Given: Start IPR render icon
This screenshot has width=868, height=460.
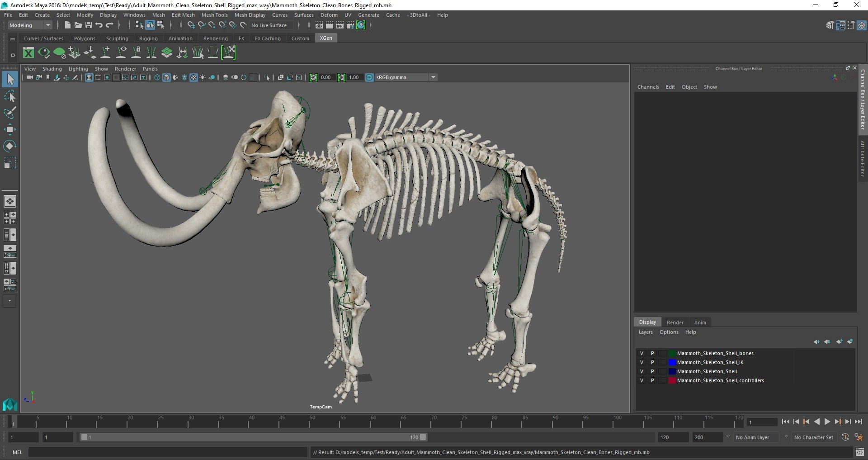Looking at the screenshot, I should 340,25.
